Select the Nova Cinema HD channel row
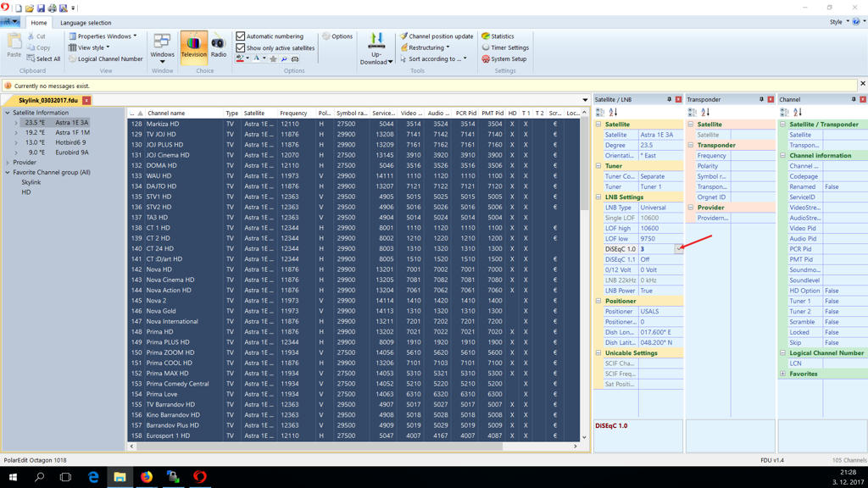 170,280
